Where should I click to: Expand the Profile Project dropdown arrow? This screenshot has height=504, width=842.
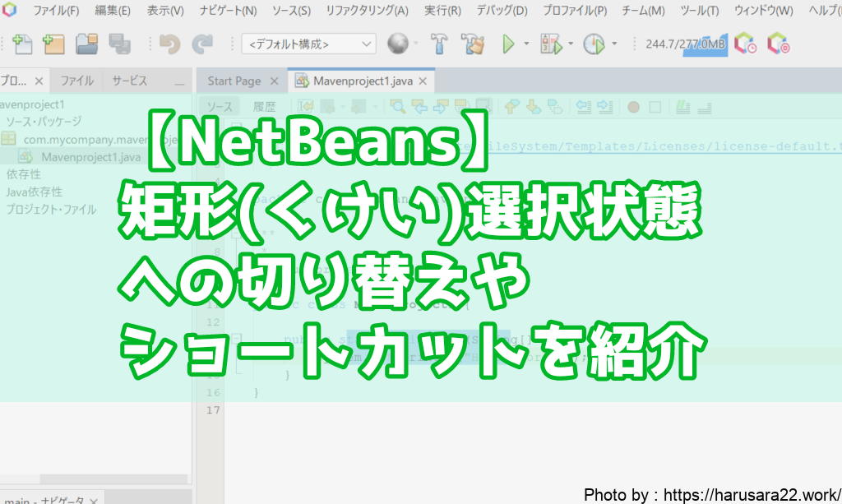(x=614, y=44)
